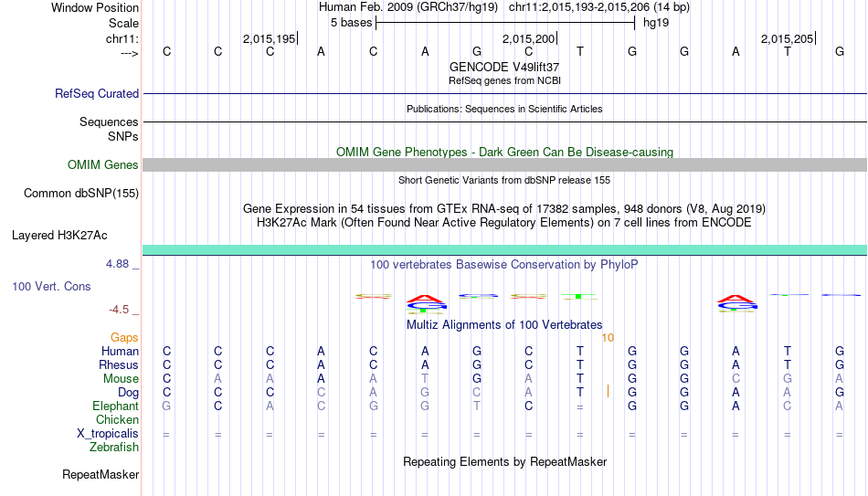Click the 4.88 PhyloP upper scale value
This screenshot has height=496, width=868.
(117, 264)
